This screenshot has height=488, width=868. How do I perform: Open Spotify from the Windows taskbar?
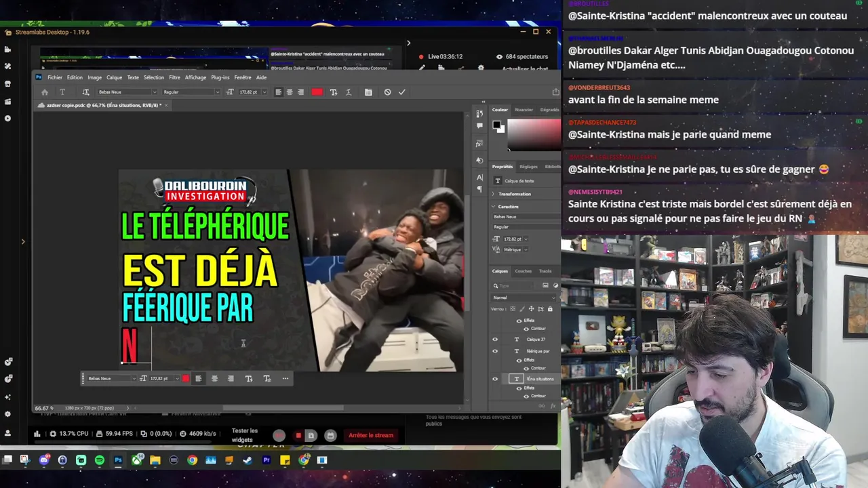coord(100,460)
